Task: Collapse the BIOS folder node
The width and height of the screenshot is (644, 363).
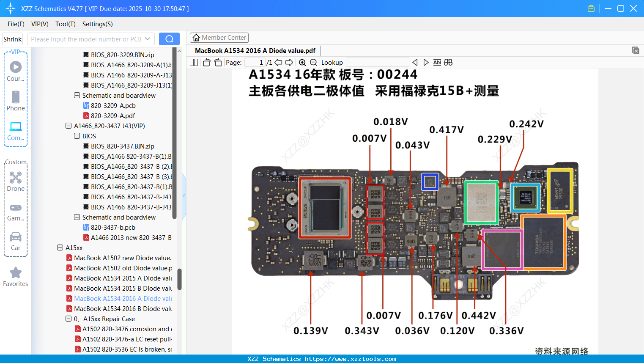Action: (x=77, y=136)
